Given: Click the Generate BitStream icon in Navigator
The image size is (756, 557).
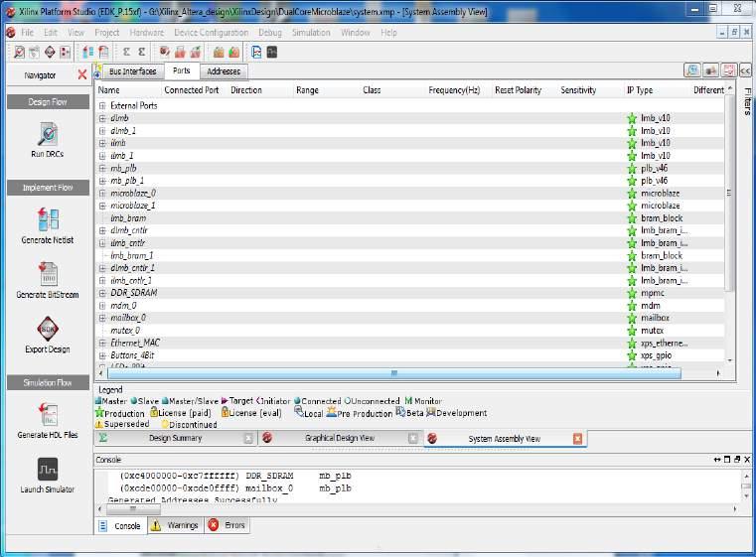Looking at the screenshot, I should coord(48,274).
